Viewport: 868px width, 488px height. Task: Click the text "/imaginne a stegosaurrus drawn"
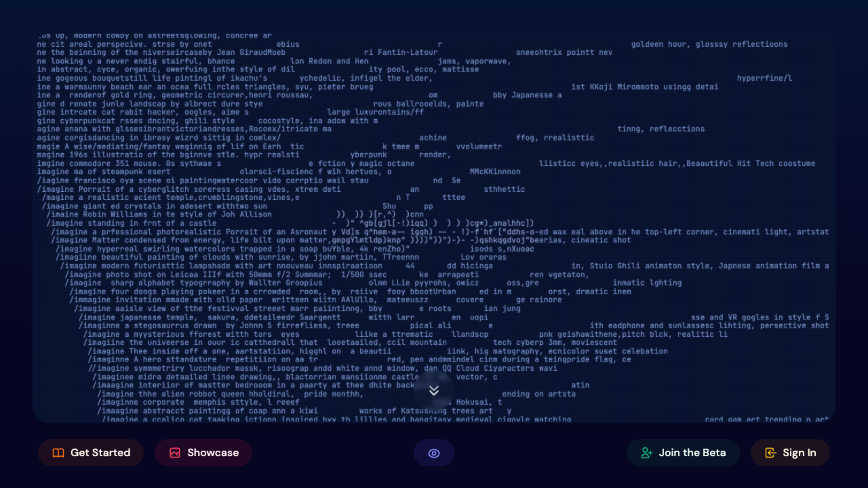(148, 326)
